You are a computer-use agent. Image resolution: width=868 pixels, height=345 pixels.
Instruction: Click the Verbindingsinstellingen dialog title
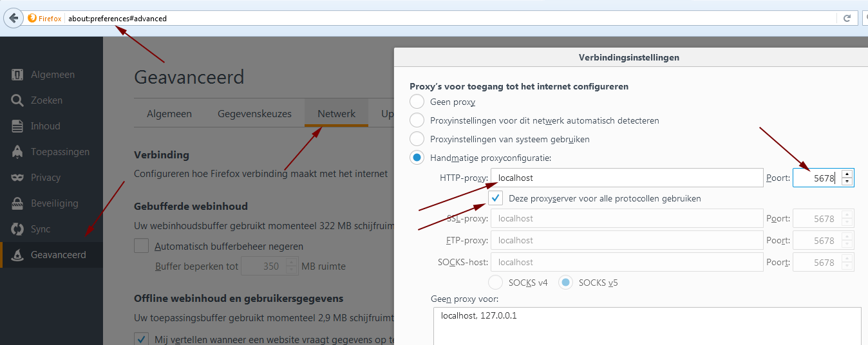(x=629, y=57)
